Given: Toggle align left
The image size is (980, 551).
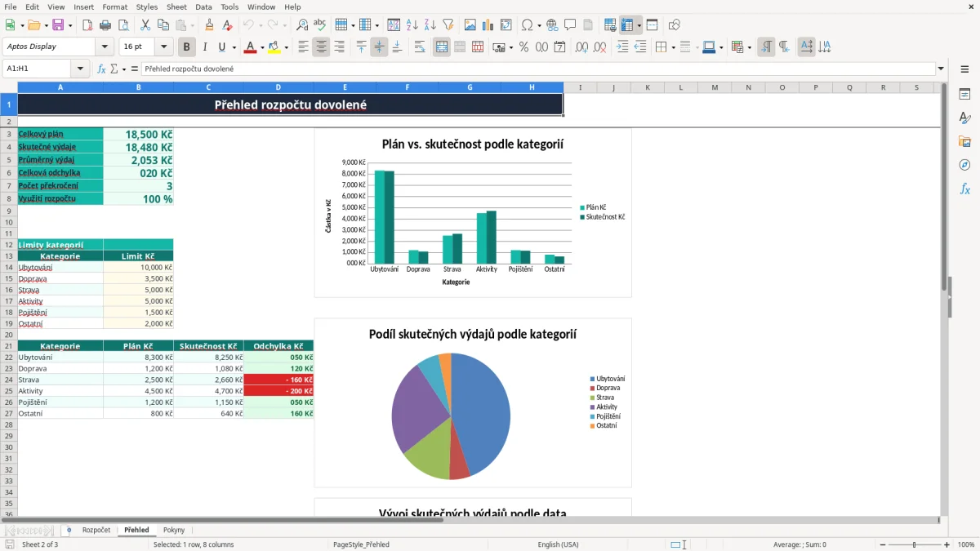Looking at the screenshot, I should [304, 47].
